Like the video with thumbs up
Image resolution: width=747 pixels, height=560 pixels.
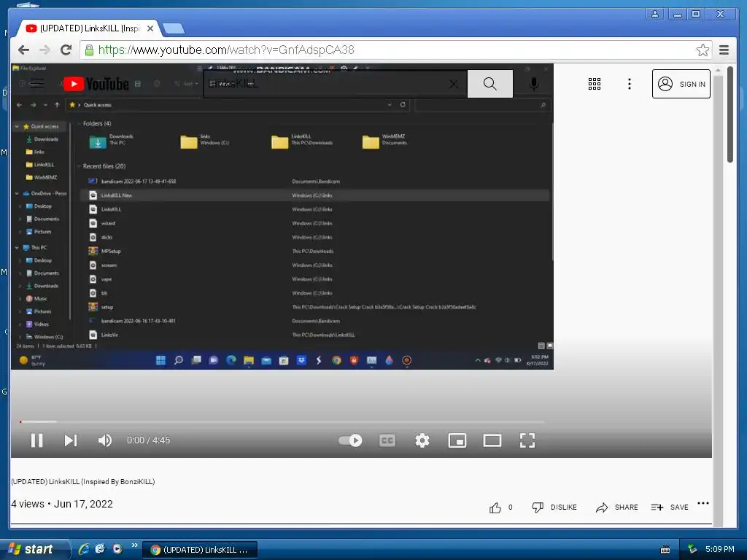[x=495, y=507]
